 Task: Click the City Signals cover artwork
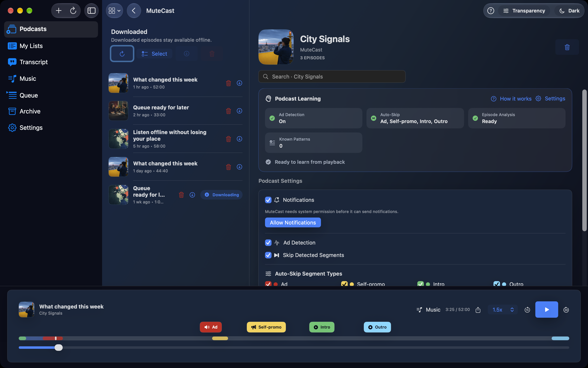[276, 47]
